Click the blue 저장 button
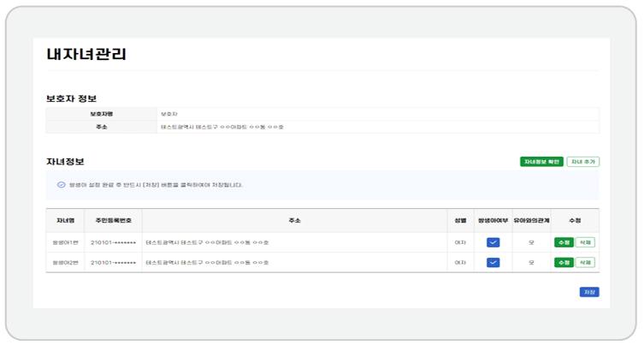This screenshot has width=644, height=345. pos(589,292)
